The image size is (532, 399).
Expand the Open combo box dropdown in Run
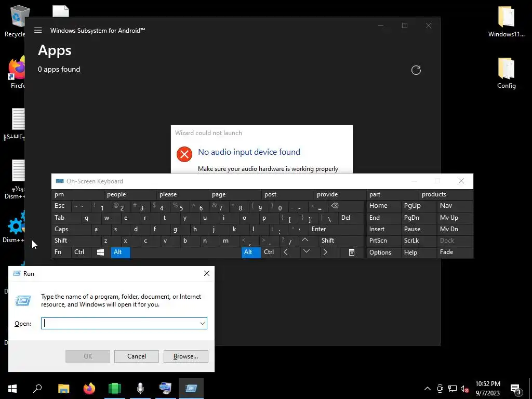pos(203,323)
